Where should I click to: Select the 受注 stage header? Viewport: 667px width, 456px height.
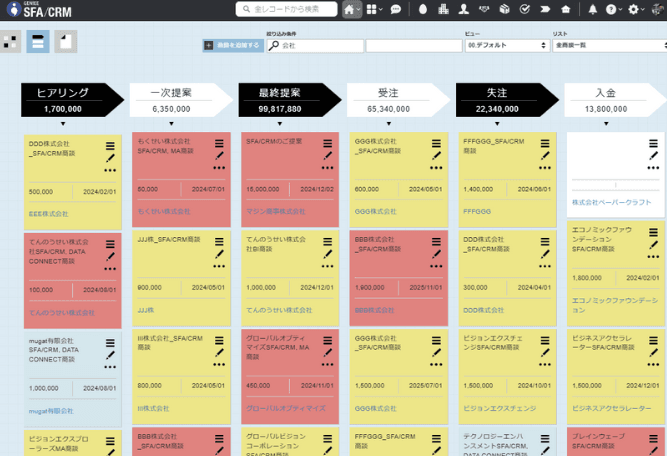pyautogui.click(x=399, y=100)
